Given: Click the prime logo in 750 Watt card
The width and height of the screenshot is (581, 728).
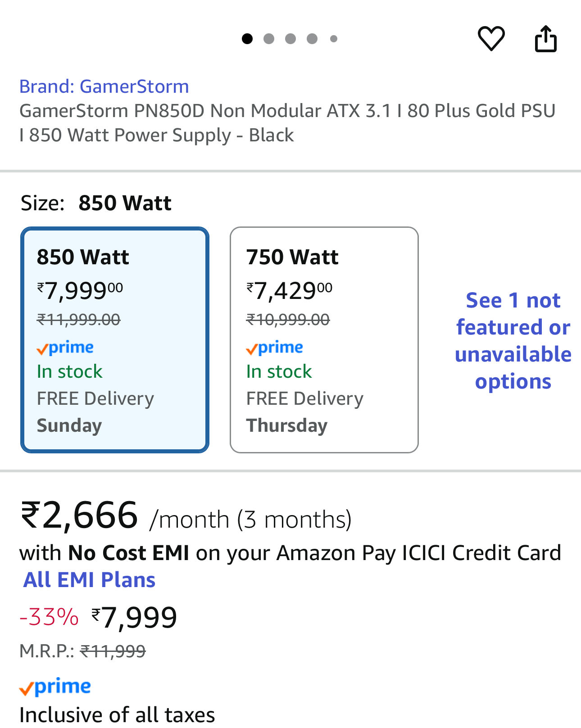Looking at the screenshot, I should click(x=275, y=348).
